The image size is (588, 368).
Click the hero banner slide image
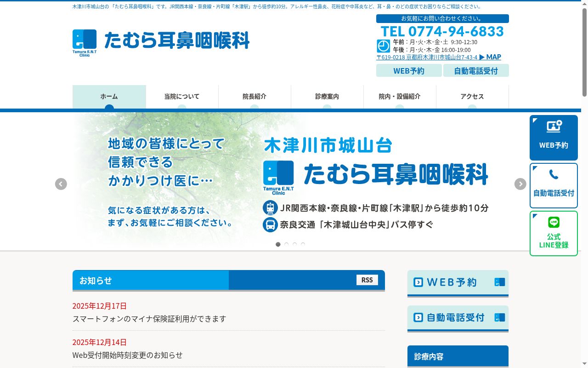(290, 181)
